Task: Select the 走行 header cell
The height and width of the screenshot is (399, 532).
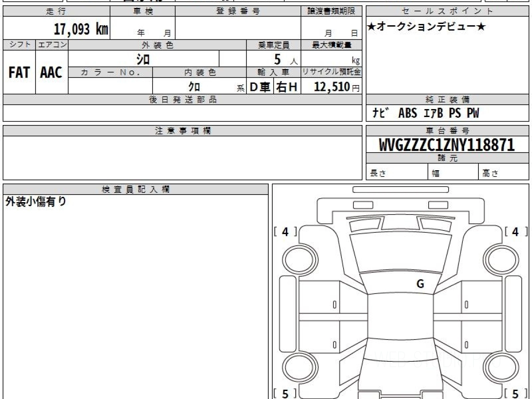Action: pyautogui.click(x=56, y=12)
